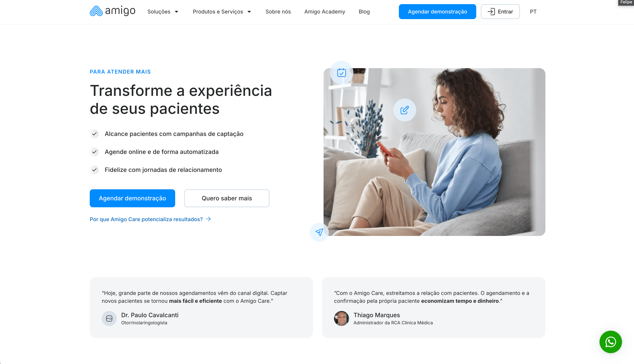Click checkmark beside Fidelize com jornadas
This screenshot has height=364, width=634.
(x=94, y=170)
